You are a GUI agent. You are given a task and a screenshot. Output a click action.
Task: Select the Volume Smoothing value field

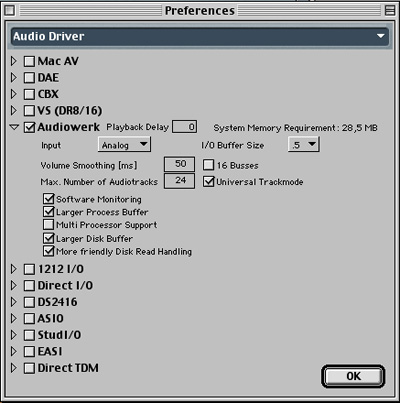(179, 164)
